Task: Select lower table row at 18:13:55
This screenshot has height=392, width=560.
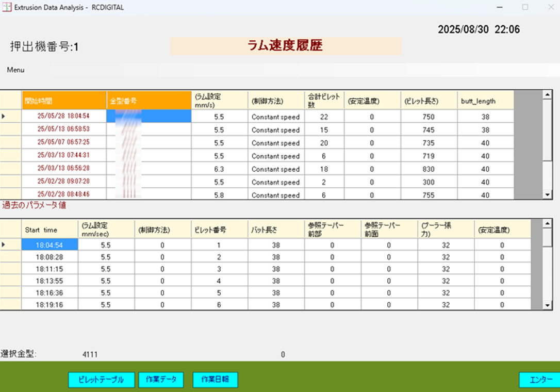Action: 50,281
